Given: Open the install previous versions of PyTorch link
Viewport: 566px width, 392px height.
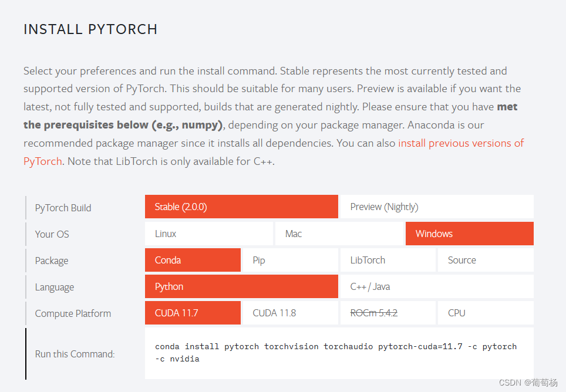Looking at the screenshot, I should pos(461,143).
